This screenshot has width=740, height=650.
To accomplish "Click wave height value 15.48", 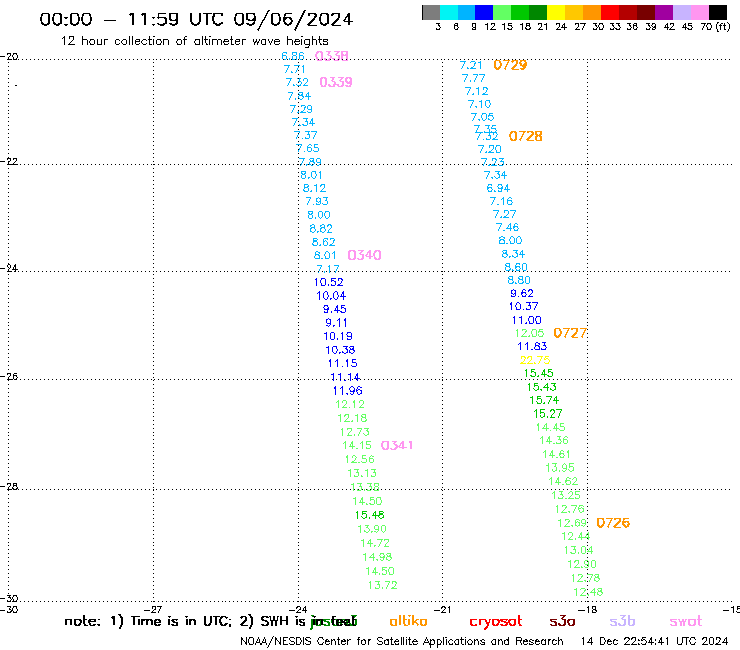I will click(370, 515).
